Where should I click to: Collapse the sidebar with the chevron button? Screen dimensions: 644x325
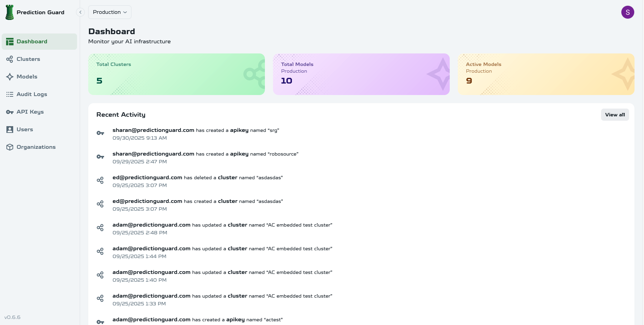click(80, 12)
